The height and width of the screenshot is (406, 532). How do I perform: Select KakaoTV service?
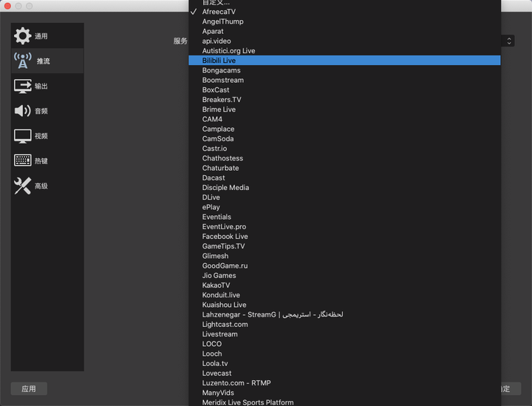point(344,285)
